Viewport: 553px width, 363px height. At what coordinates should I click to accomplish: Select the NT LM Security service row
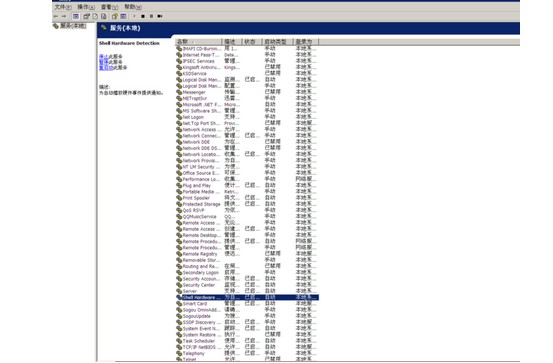(247, 167)
